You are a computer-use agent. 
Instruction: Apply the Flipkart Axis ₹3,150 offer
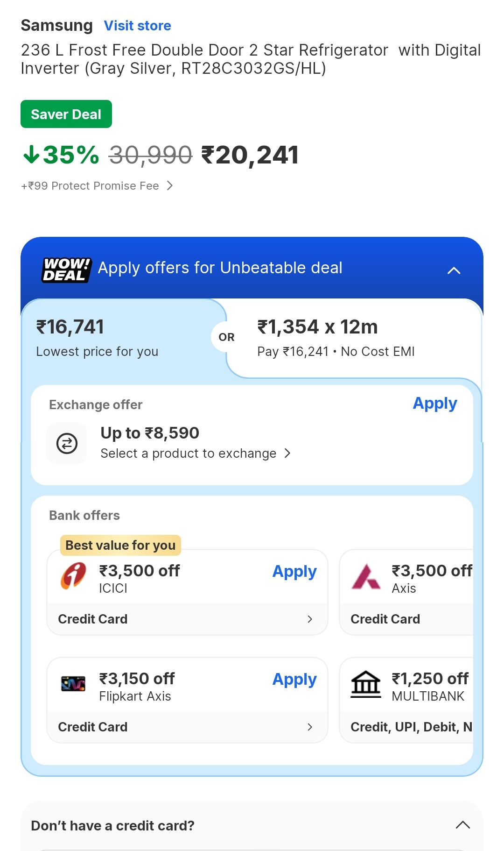(294, 680)
